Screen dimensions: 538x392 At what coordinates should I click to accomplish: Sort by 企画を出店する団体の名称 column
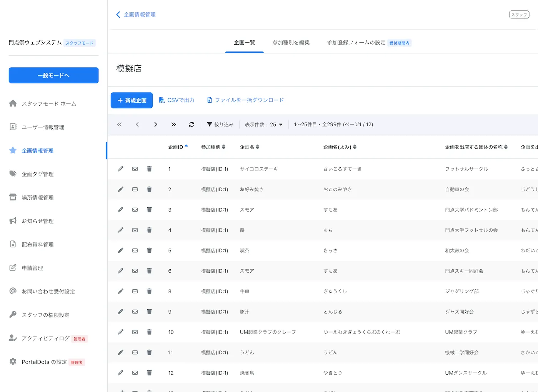pos(476,147)
